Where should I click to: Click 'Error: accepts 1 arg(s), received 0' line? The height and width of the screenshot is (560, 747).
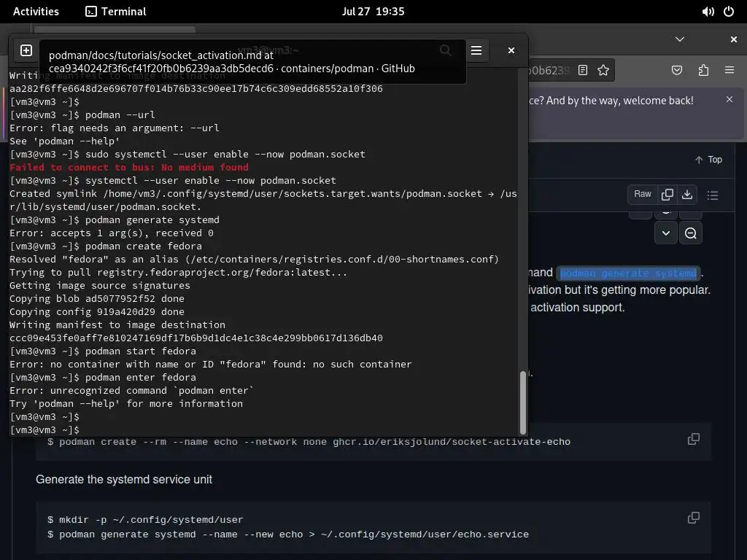(x=112, y=233)
